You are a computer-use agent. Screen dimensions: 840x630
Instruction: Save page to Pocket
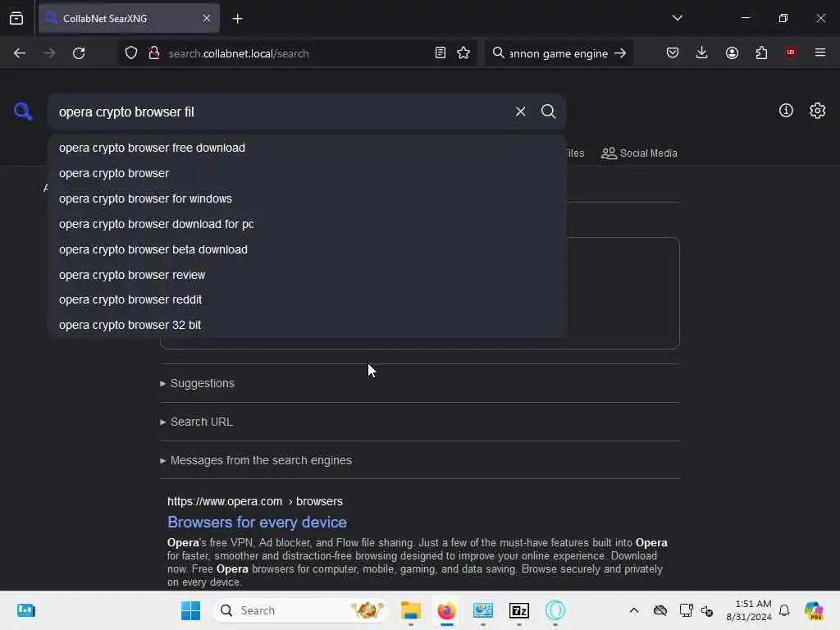click(x=673, y=52)
